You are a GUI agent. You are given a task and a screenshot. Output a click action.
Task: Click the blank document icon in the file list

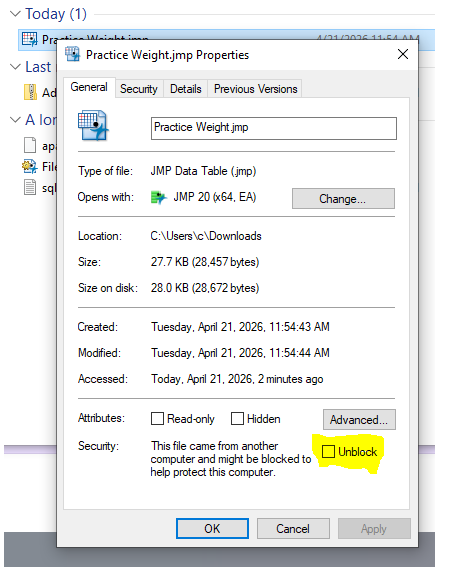pyautogui.click(x=30, y=145)
